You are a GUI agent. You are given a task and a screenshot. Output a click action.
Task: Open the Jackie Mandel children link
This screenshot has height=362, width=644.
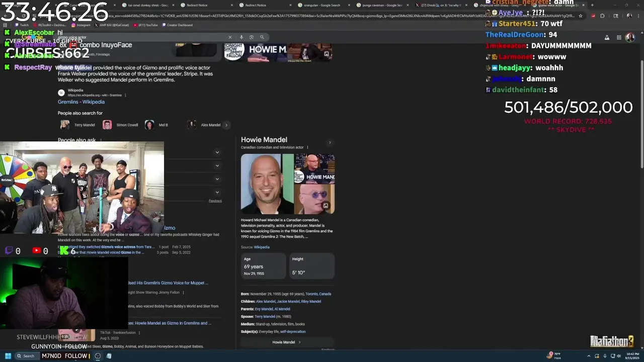288,301
